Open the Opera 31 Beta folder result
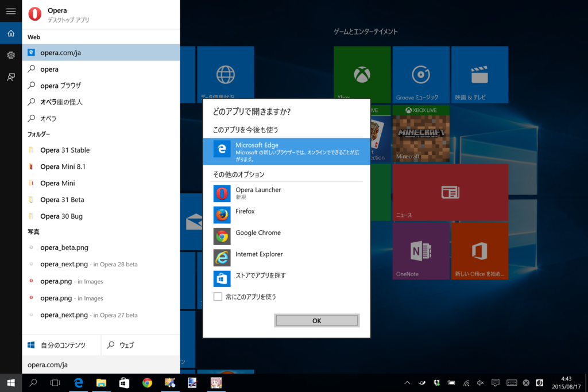Image resolution: width=588 pixels, height=392 pixels. click(101, 200)
